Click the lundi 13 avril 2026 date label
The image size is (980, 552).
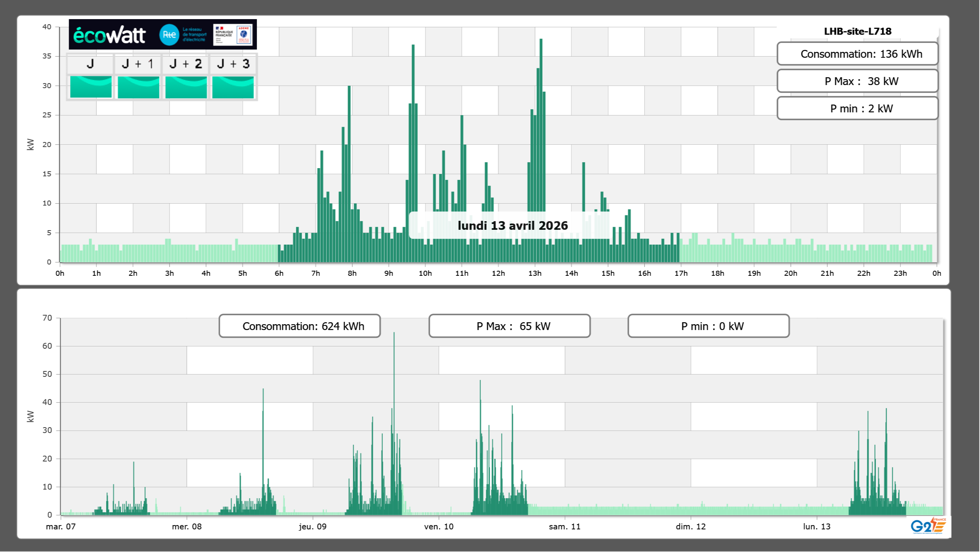click(512, 225)
